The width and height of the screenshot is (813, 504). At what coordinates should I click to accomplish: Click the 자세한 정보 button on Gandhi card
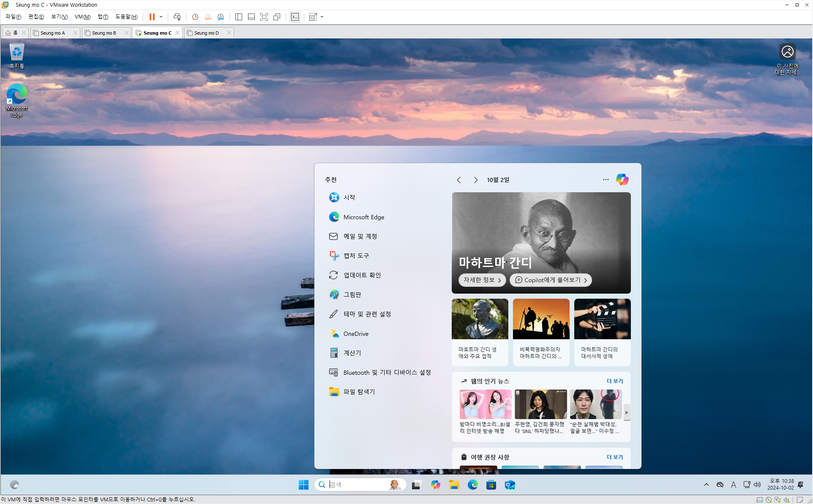[482, 280]
